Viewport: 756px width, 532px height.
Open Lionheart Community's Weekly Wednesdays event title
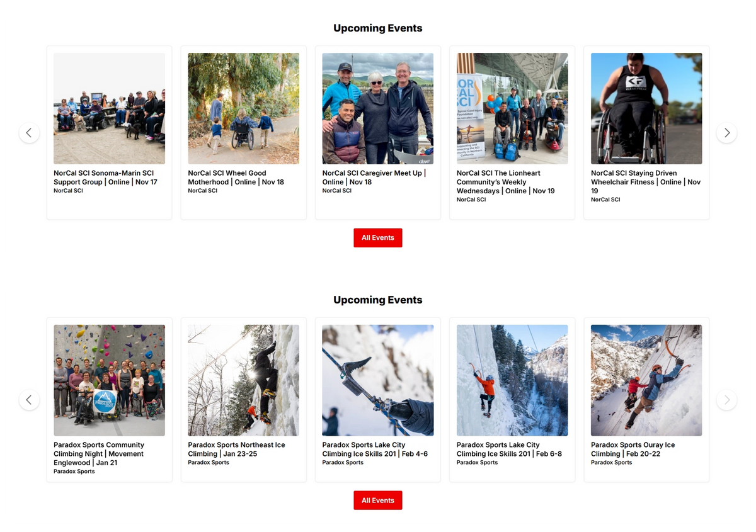505,182
